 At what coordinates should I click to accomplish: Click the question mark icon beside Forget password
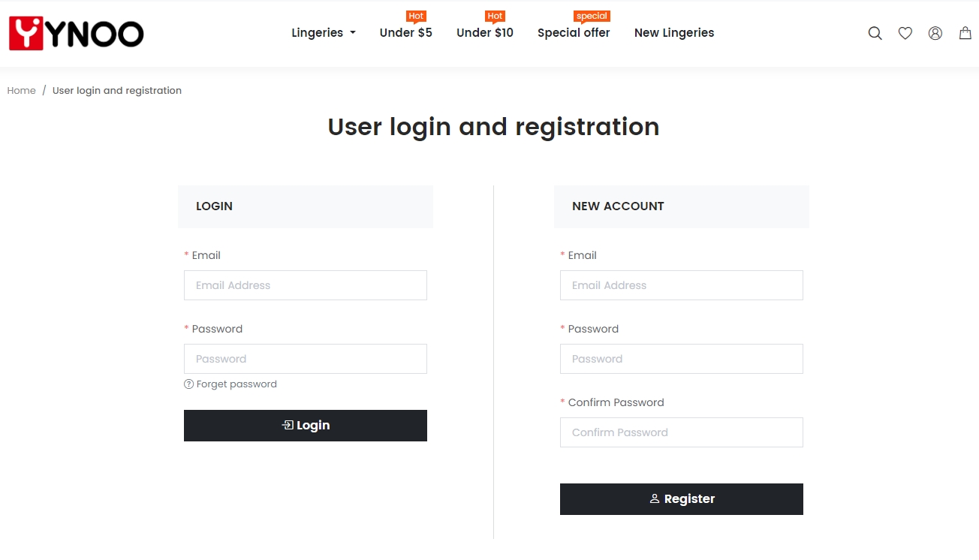click(x=188, y=384)
